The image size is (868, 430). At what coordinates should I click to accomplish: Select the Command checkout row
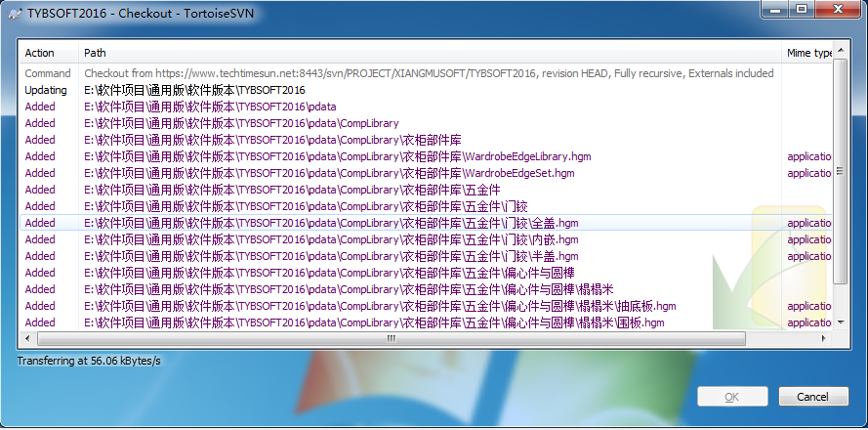click(426, 73)
